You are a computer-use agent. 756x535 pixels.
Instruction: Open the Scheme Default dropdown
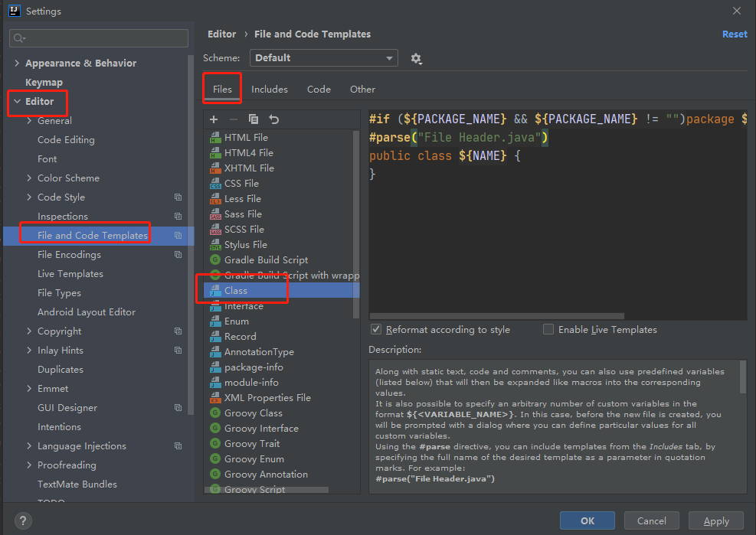pyautogui.click(x=323, y=58)
